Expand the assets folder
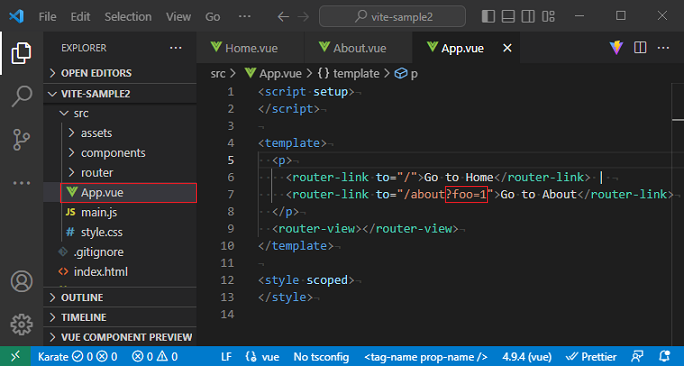This screenshot has width=684, height=366. (120, 133)
